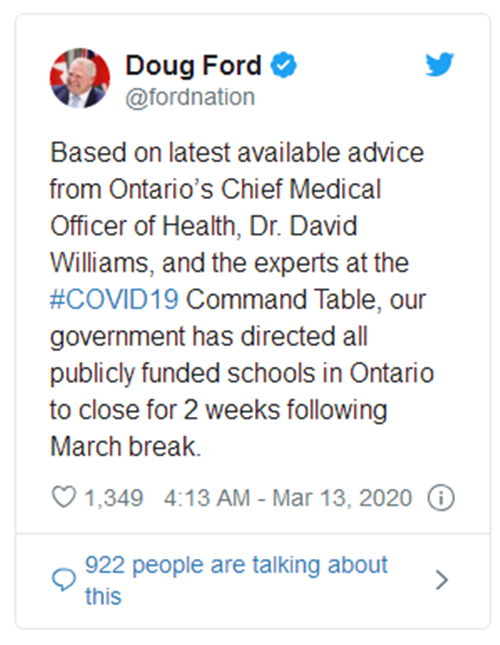Viewport: 500px width, 645px height.
Task: Click the Mar 13, 2020 date
Action: 342,498
